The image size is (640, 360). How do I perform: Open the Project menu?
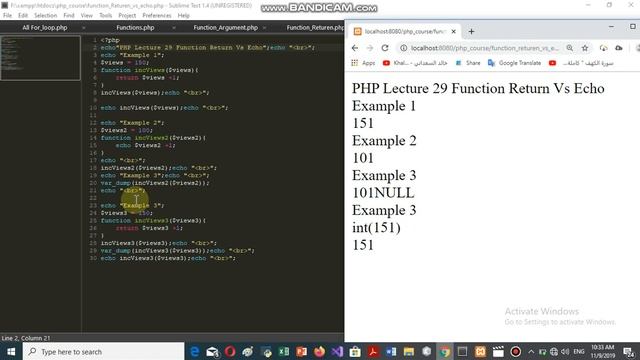point(127,16)
